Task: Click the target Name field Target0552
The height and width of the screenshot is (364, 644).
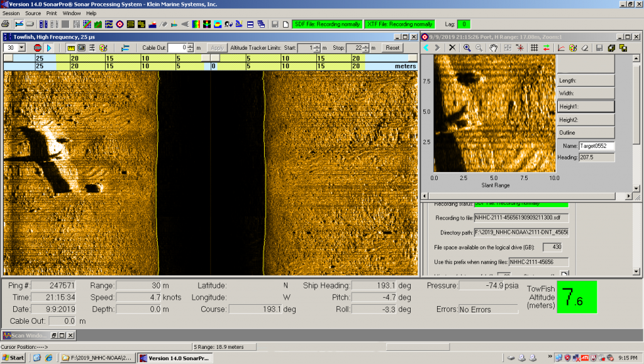Action: pos(596,146)
